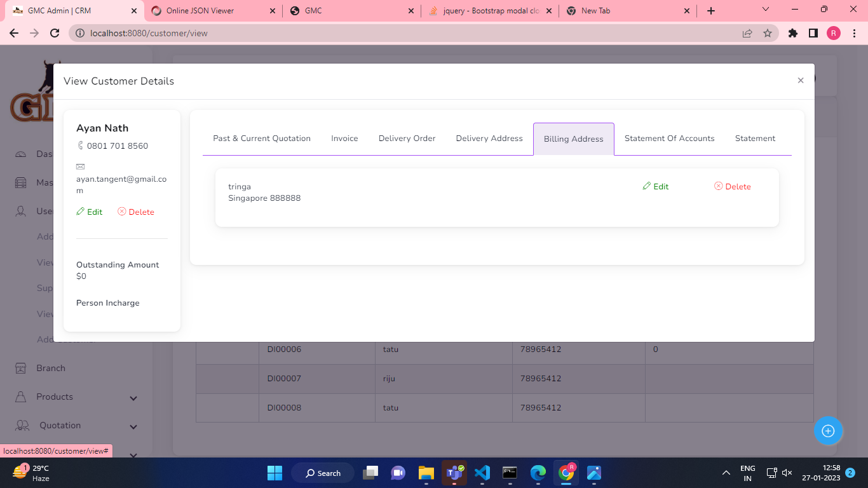Image resolution: width=868 pixels, height=488 pixels.
Task: Click the blue plus floating button
Action: [x=828, y=431]
